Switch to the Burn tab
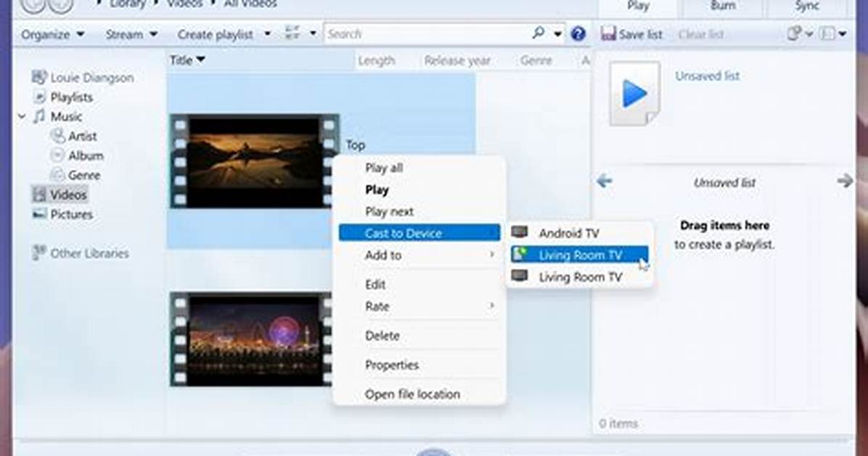The image size is (868, 456). click(x=722, y=7)
